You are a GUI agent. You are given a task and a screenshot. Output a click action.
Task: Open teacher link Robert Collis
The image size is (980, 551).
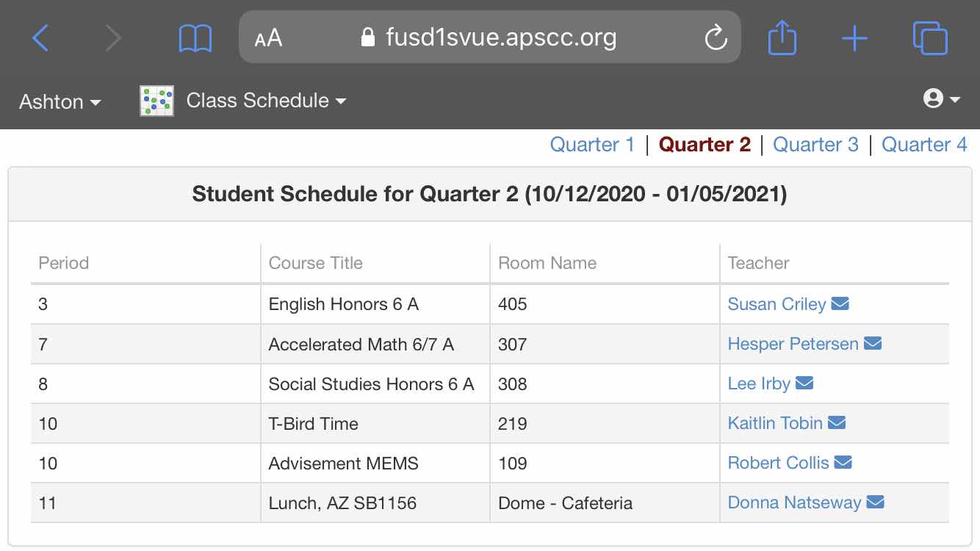pyautogui.click(x=778, y=463)
